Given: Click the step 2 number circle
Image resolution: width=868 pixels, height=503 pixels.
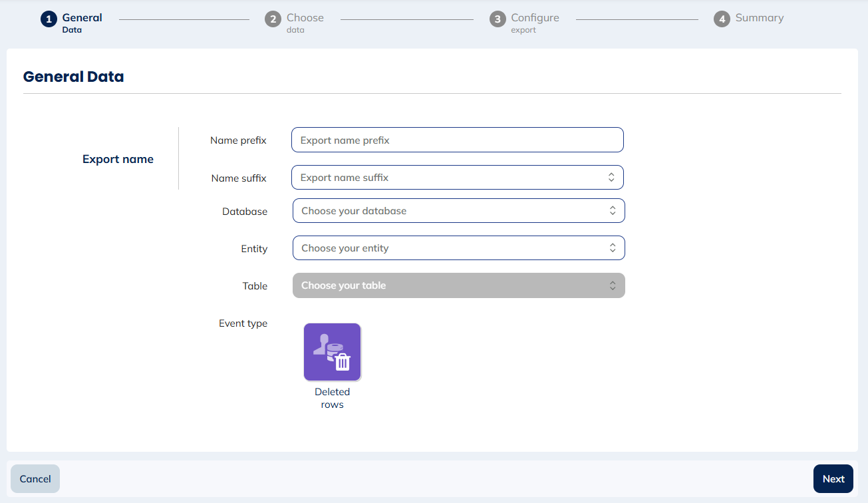Looking at the screenshot, I should click(273, 19).
